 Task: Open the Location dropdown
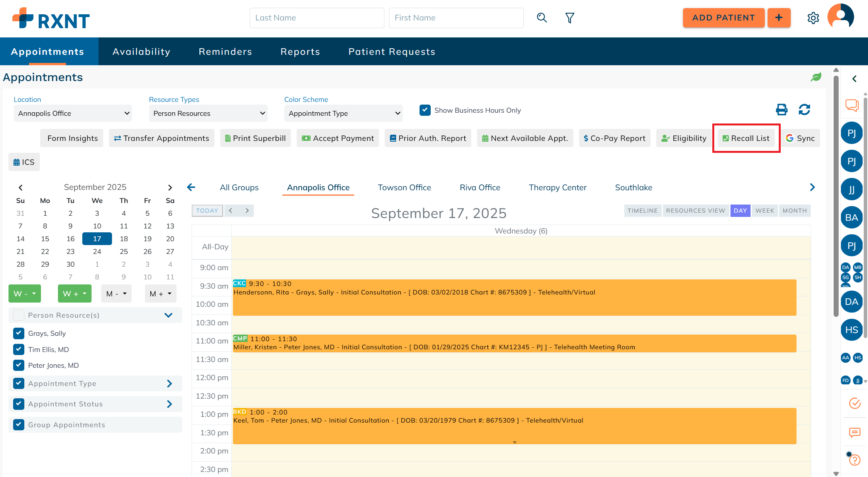[73, 113]
